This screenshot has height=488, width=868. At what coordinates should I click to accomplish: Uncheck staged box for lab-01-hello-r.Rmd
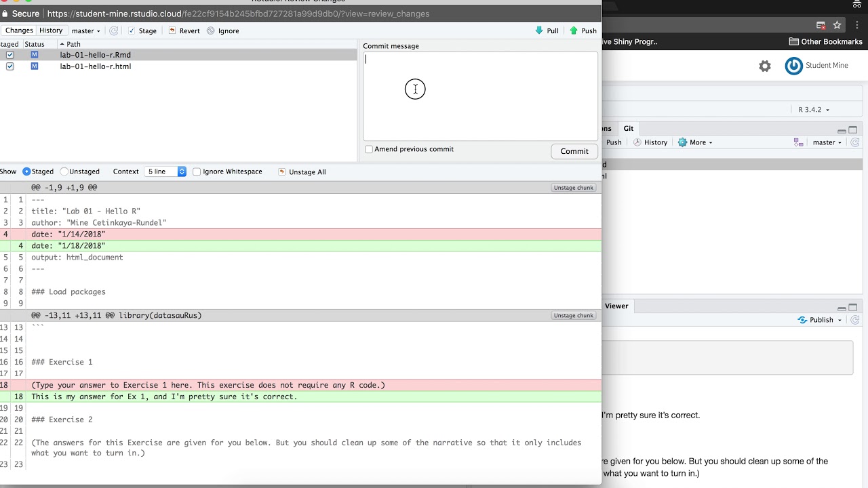coord(9,55)
